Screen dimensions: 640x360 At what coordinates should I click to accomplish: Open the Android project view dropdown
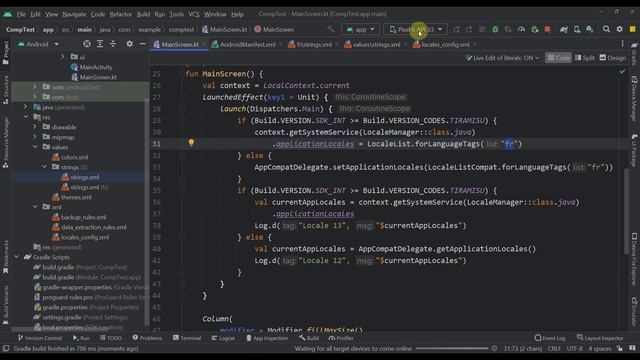pos(39,44)
